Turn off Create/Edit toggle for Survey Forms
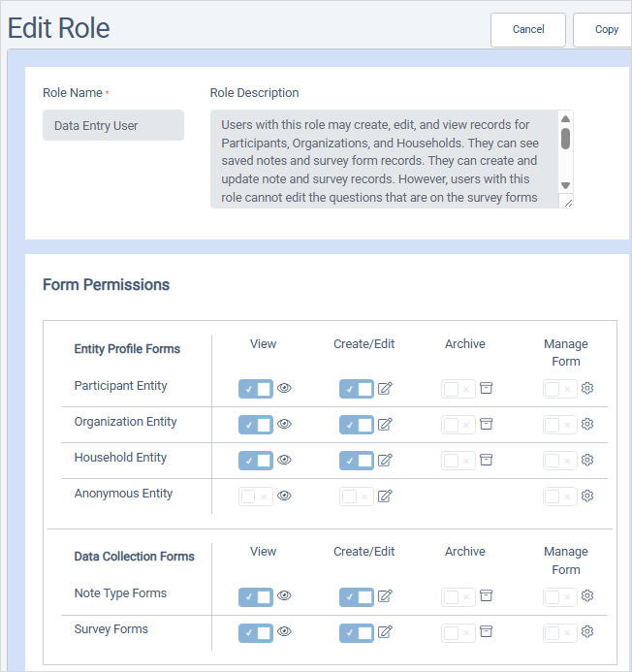This screenshot has width=632, height=672. tap(356, 632)
